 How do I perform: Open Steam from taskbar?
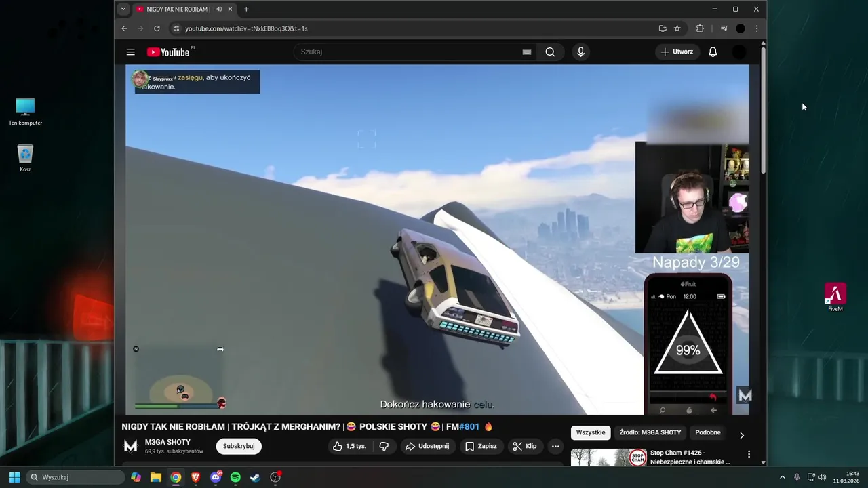pos(255,477)
